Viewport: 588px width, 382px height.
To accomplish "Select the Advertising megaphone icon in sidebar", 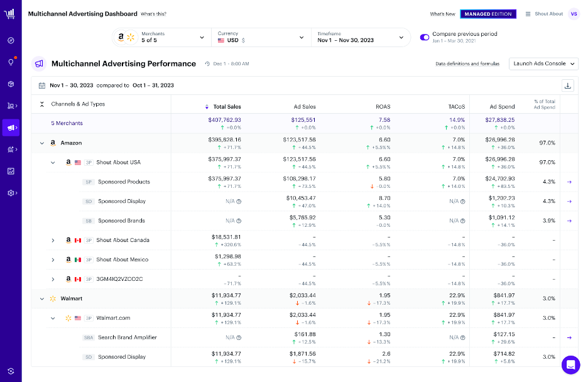I will point(9,128).
